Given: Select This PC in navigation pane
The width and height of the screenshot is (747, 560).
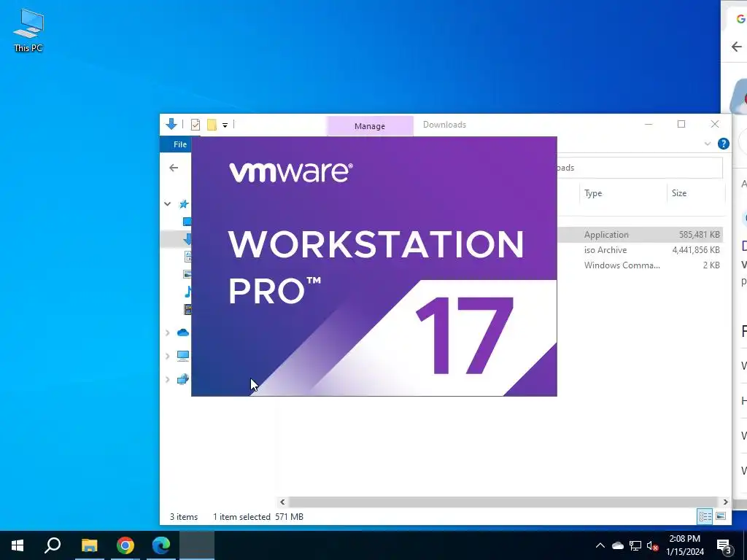Looking at the screenshot, I should pos(183,356).
